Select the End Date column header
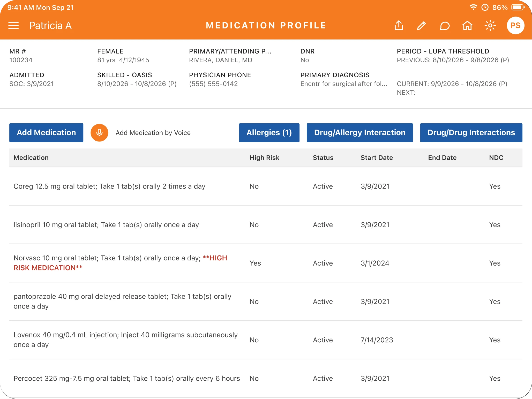 pos(442,157)
